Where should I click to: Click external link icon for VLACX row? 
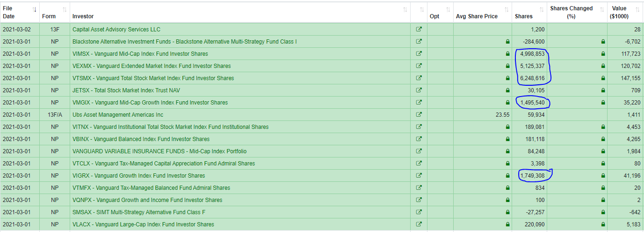point(419,225)
